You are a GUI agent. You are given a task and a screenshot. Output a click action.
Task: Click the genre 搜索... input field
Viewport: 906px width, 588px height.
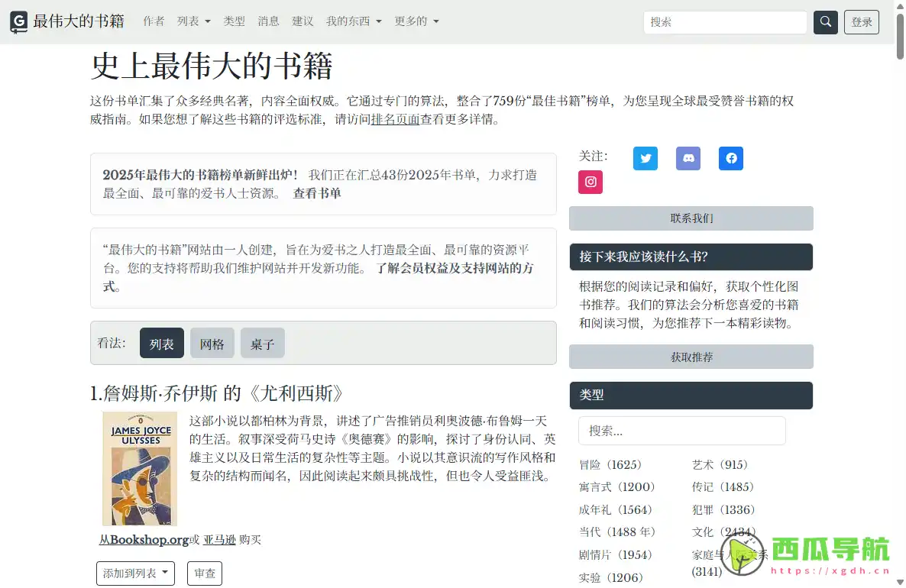[682, 431]
